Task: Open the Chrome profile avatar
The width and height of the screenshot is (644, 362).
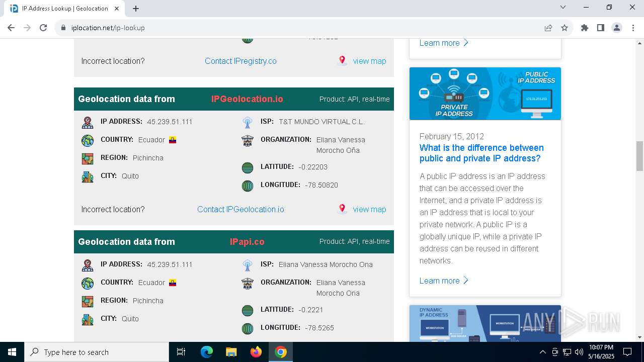Action: [617, 28]
